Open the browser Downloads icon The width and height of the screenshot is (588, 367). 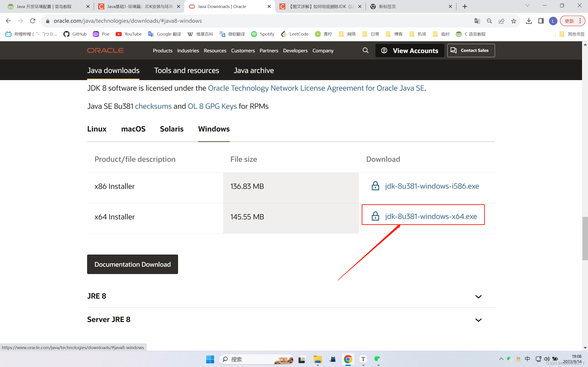coord(529,21)
